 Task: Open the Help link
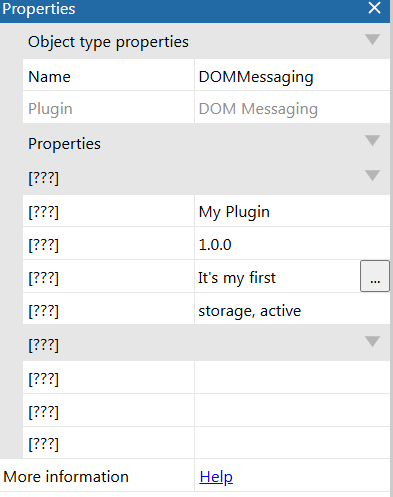(x=216, y=477)
